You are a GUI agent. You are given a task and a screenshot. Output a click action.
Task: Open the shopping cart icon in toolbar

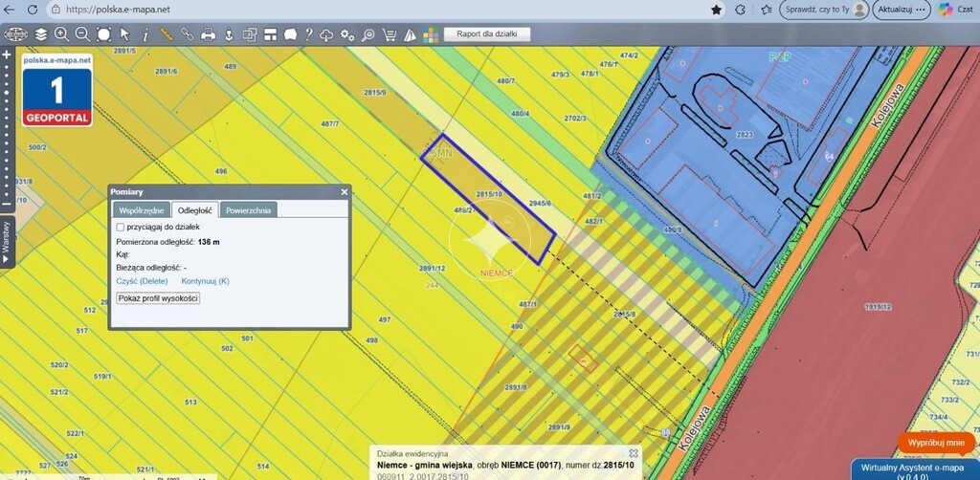click(389, 35)
